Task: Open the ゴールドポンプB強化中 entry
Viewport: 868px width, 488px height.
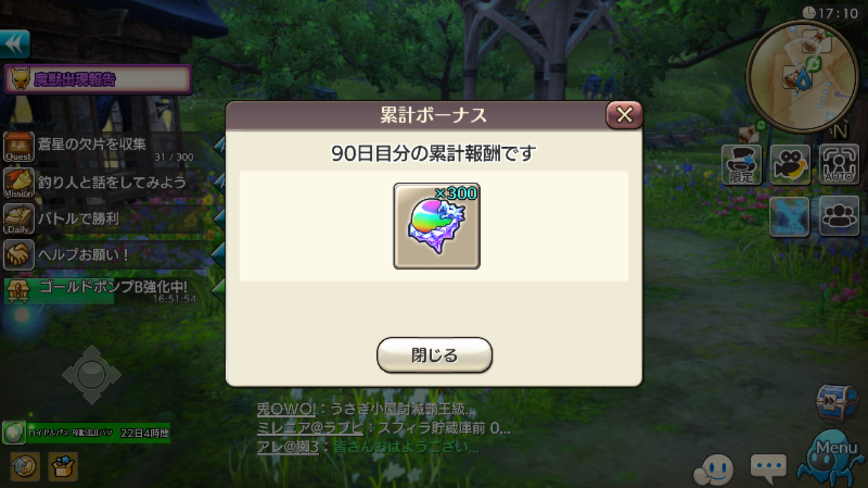Action: [x=108, y=290]
